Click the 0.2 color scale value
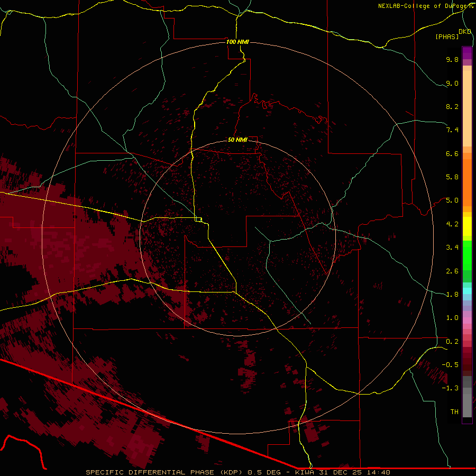 [x=452, y=342]
